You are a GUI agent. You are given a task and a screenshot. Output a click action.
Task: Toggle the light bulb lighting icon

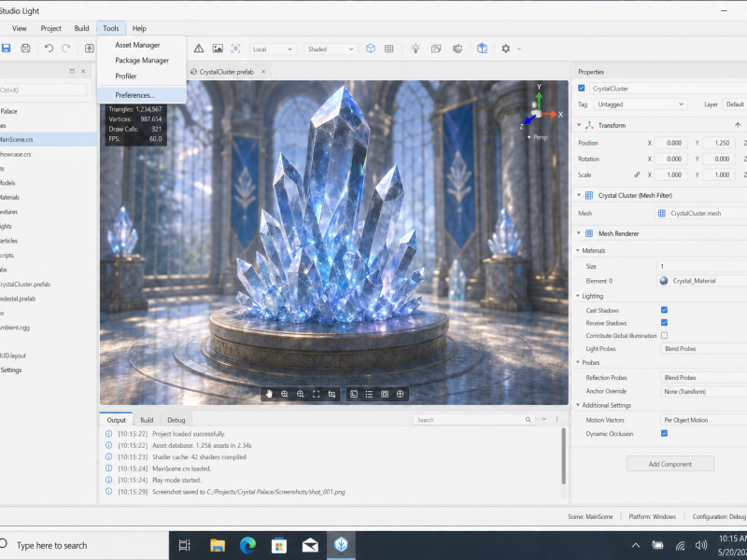pyautogui.click(x=416, y=49)
